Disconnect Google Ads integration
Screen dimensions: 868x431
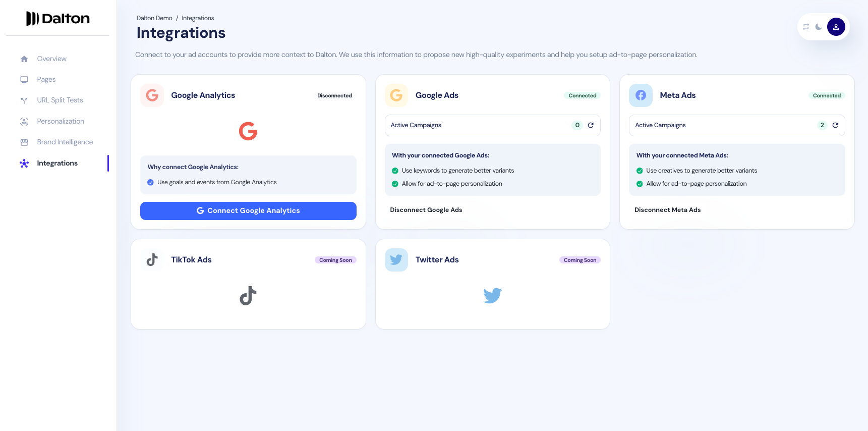(x=426, y=210)
